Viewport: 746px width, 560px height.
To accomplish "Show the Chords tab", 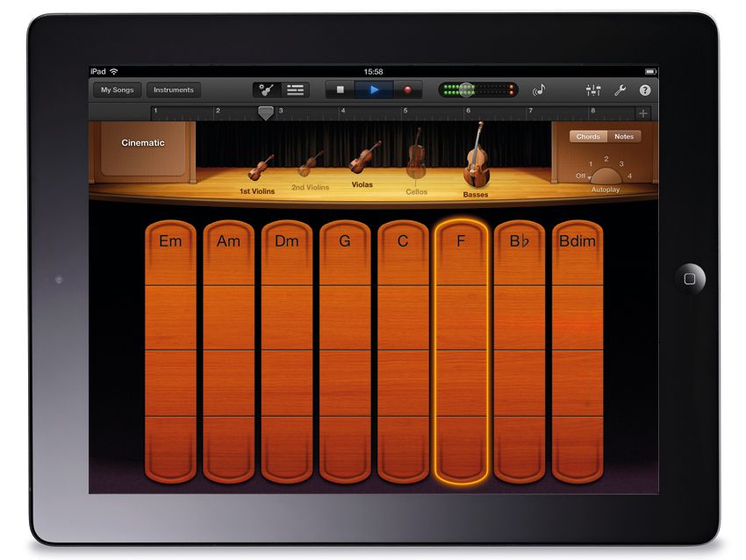I will point(587,136).
